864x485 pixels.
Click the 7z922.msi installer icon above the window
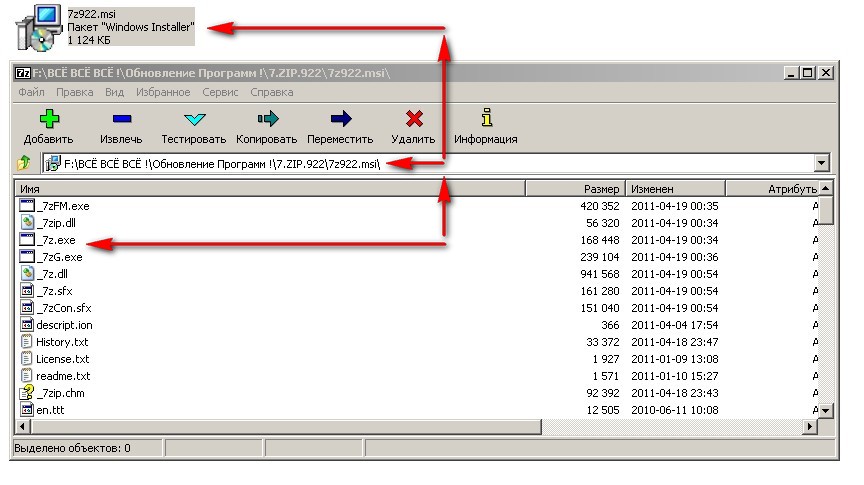coord(39,28)
